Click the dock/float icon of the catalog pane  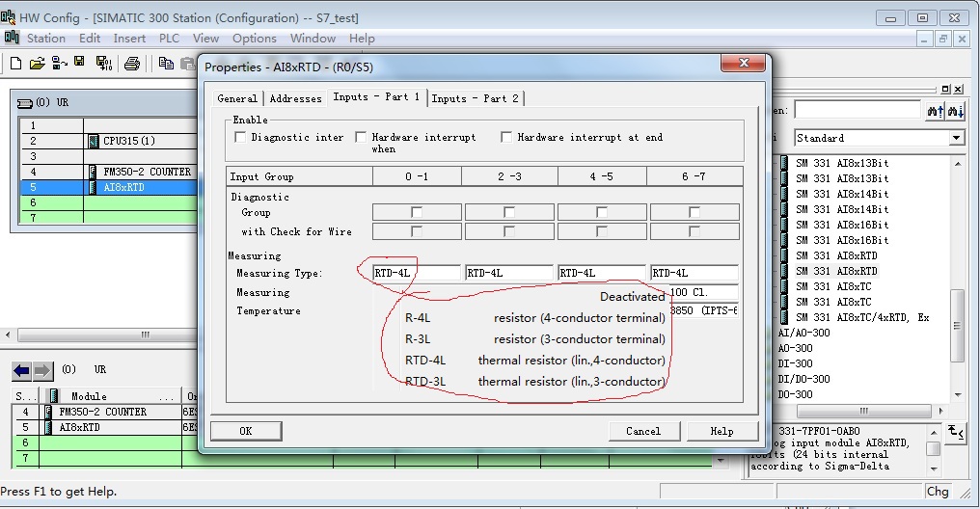pos(945,90)
